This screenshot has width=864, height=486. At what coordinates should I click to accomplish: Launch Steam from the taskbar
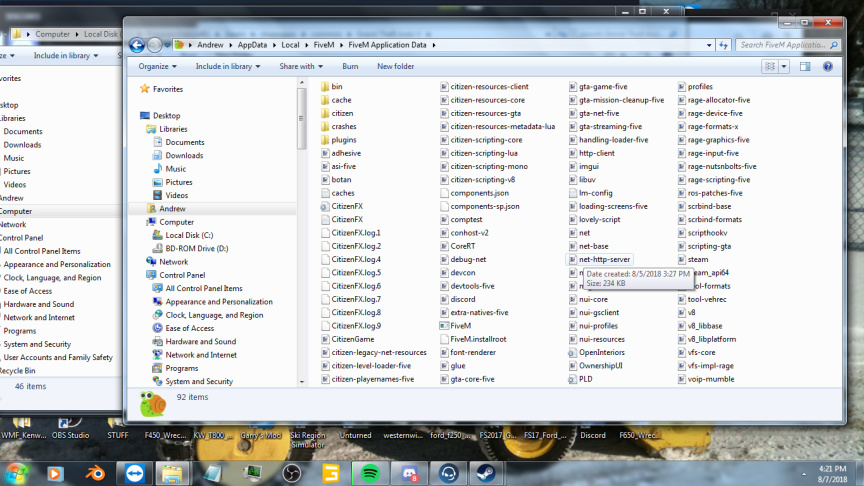click(487, 472)
